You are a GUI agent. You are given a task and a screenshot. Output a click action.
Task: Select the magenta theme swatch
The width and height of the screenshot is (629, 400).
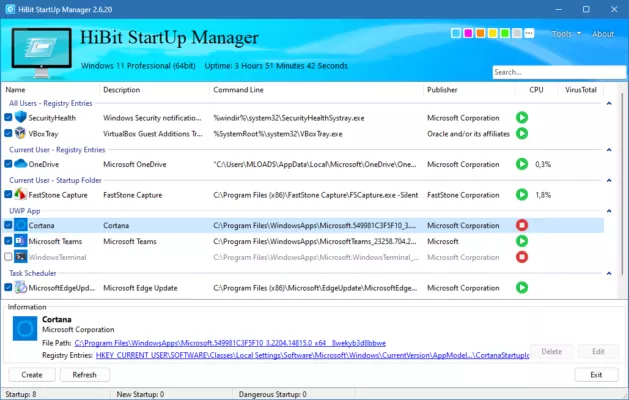click(x=468, y=33)
